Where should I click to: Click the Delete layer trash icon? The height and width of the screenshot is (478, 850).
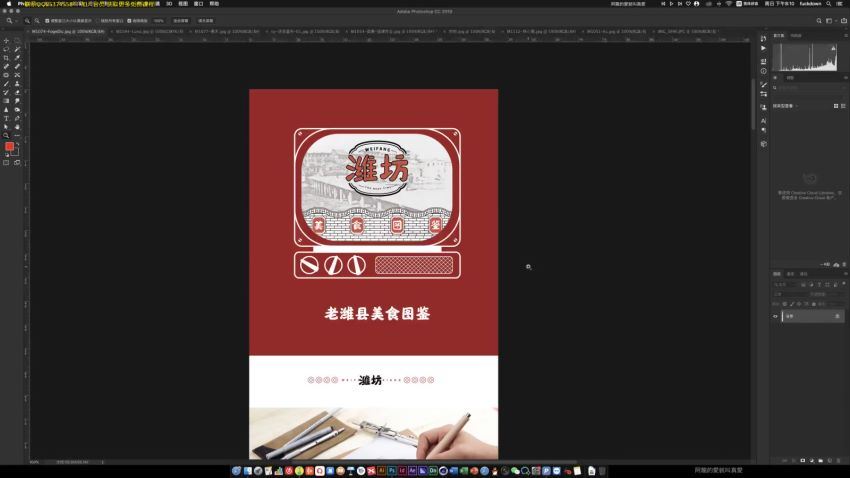coord(838,461)
